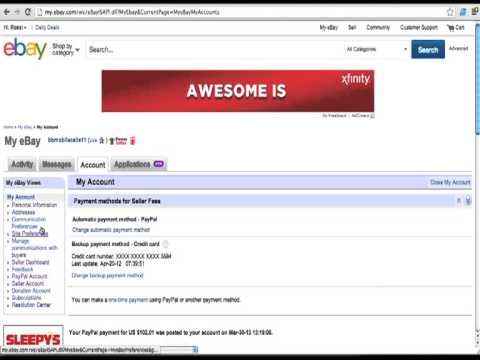Open the shopping cart icon

[x=451, y=28]
